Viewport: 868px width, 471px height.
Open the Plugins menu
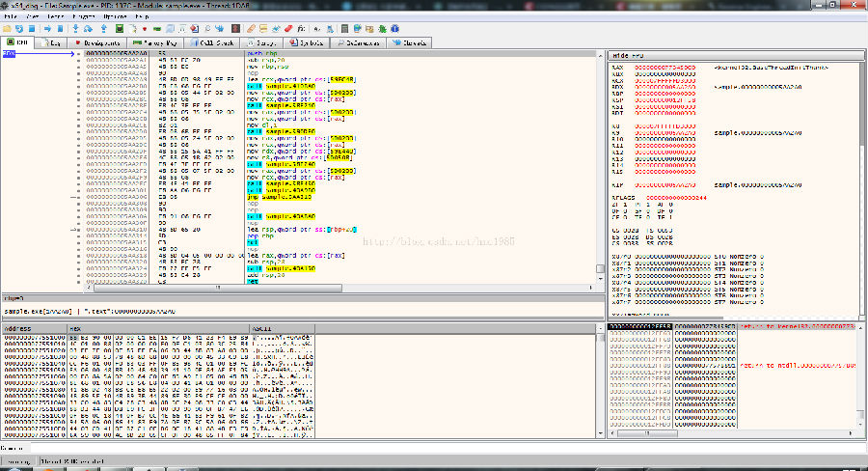[x=84, y=16]
